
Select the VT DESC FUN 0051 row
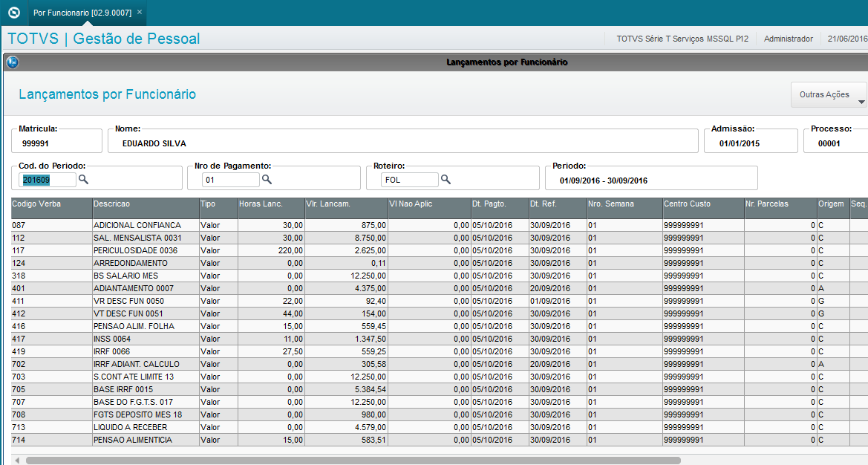[440, 314]
